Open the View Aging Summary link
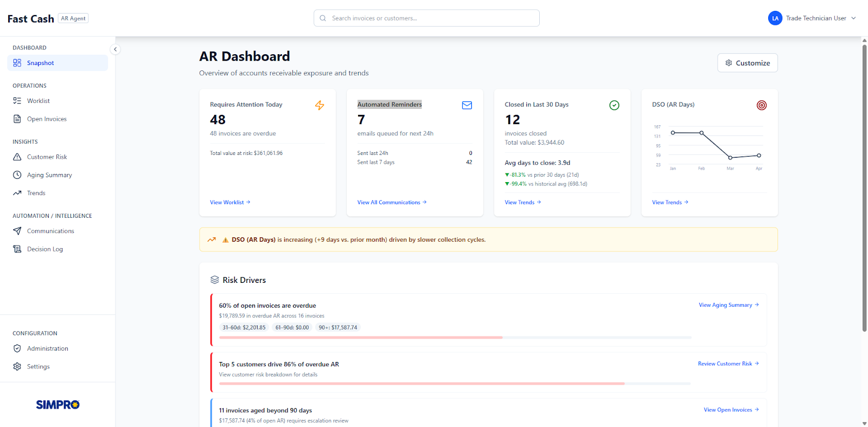Image resolution: width=868 pixels, height=427 pixels. coord(729,305)
